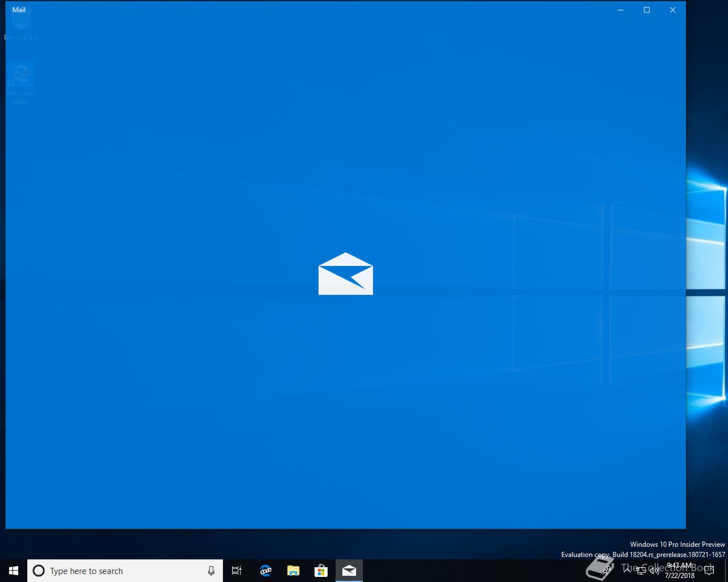Open the network status tray icon
Screen dimensions: 728x582
pos(641,571)
